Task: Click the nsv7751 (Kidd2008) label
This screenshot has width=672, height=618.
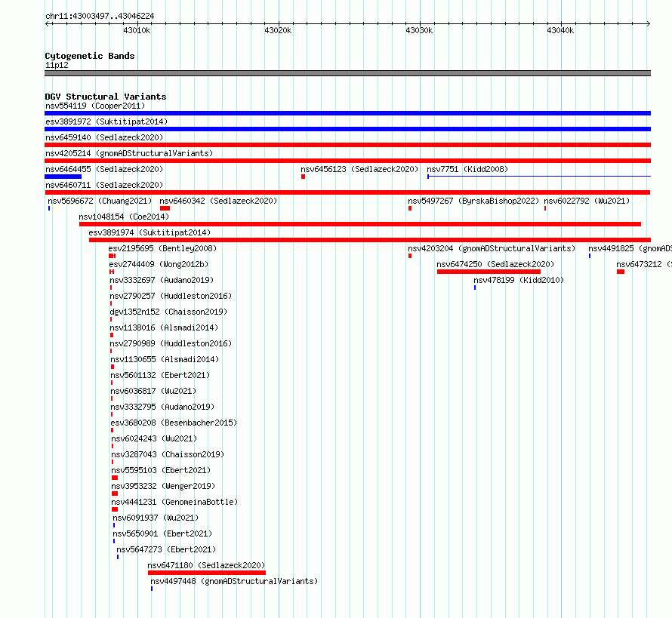Action: click(467, 169)
